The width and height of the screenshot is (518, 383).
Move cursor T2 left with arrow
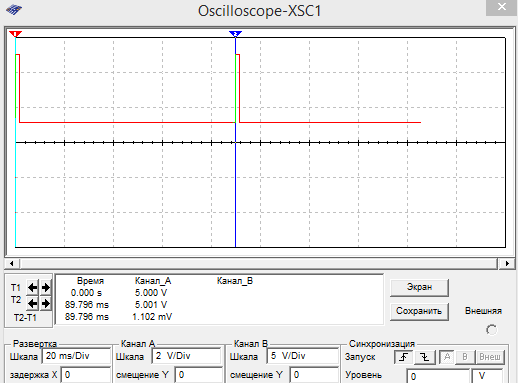coord(32,303)
